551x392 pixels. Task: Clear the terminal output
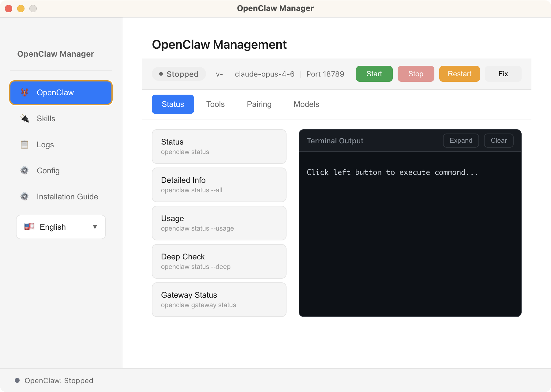(x=498, y=141)
